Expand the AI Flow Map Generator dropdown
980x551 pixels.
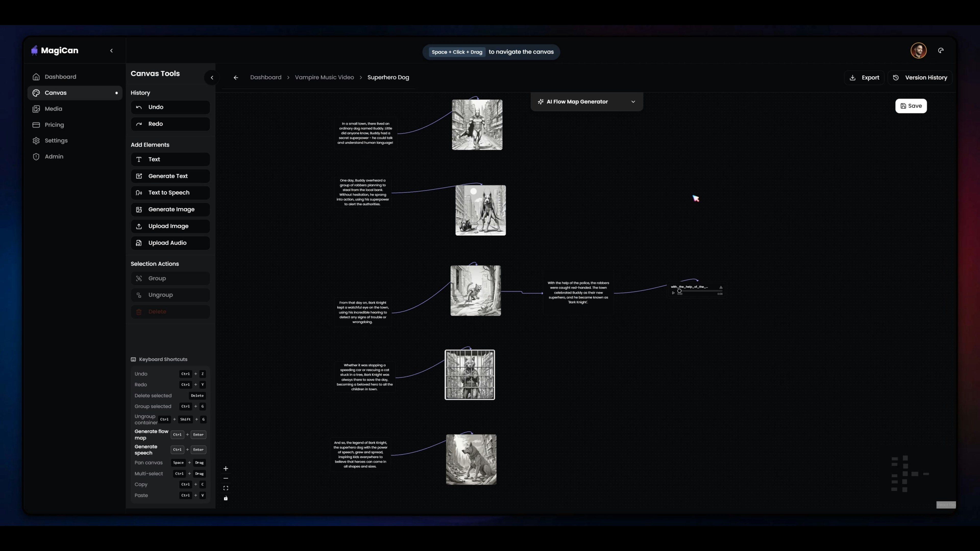click(x=633, y=102)
